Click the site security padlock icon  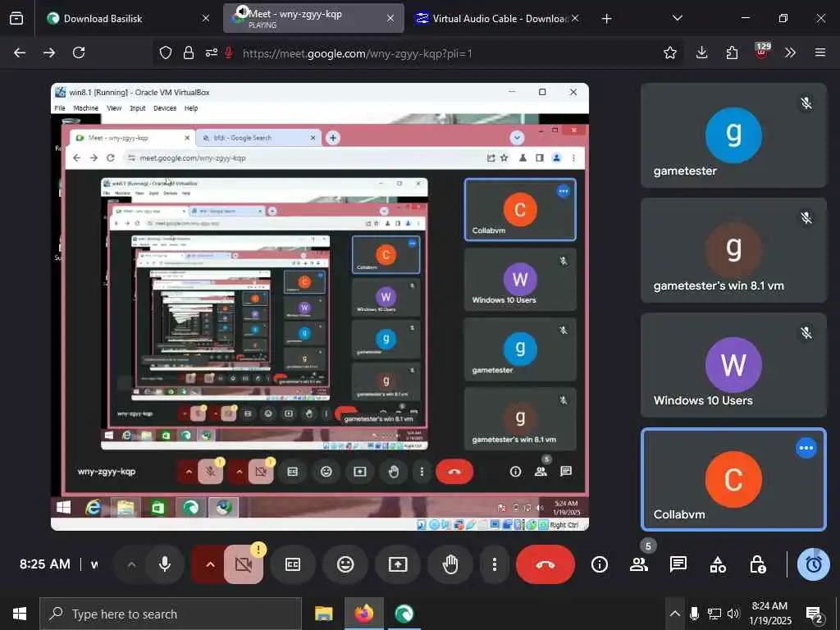point(189,52)
